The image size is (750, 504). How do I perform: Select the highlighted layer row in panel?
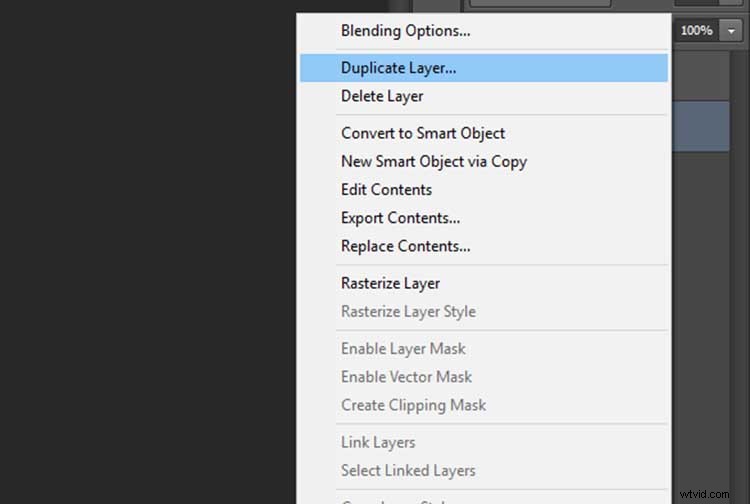(708, 125)
